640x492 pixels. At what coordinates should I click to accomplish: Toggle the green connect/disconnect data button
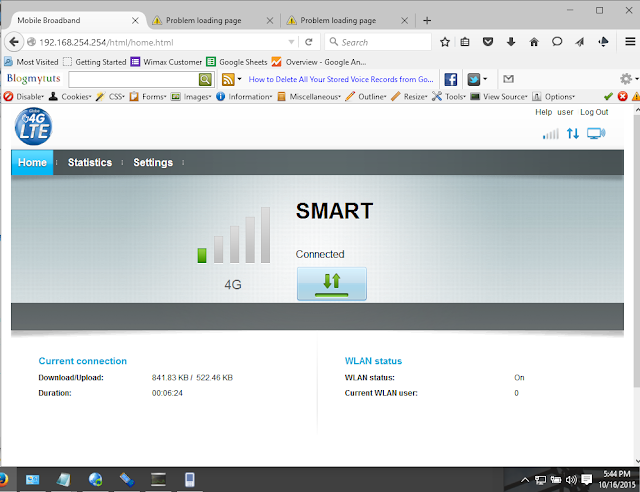point(331,284)
